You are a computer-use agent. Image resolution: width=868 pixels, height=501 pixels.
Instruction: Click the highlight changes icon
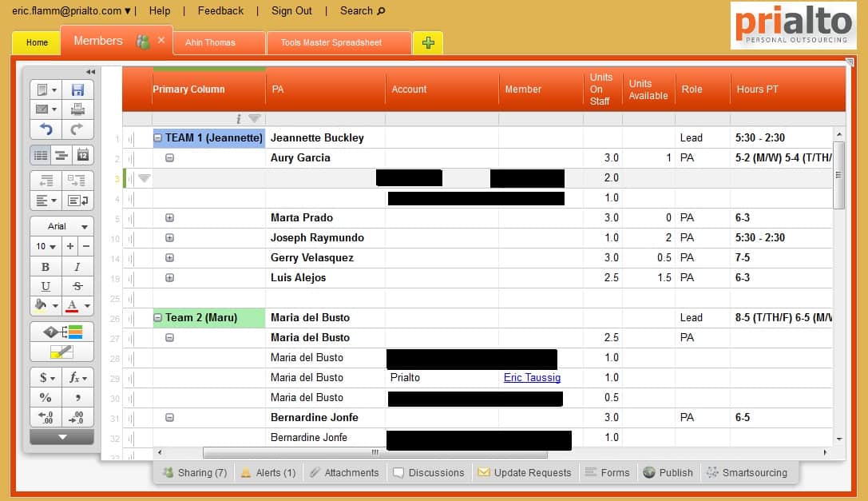(61, 352)
